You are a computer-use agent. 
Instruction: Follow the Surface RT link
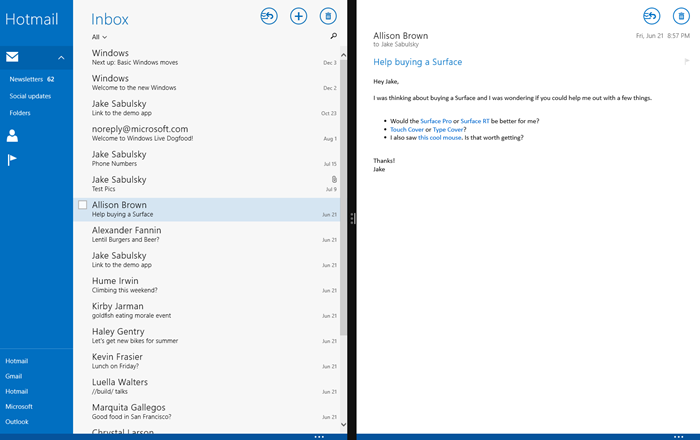click(x=475, y=121)
